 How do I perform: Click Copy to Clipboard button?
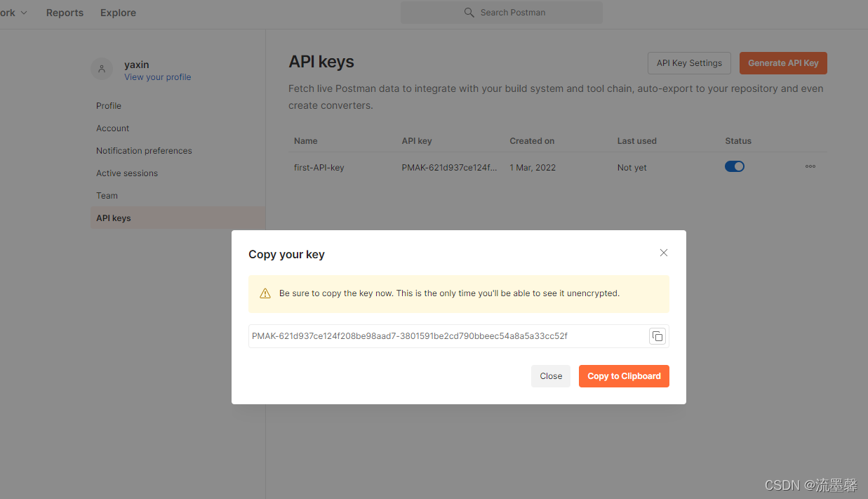pos(624,376)
